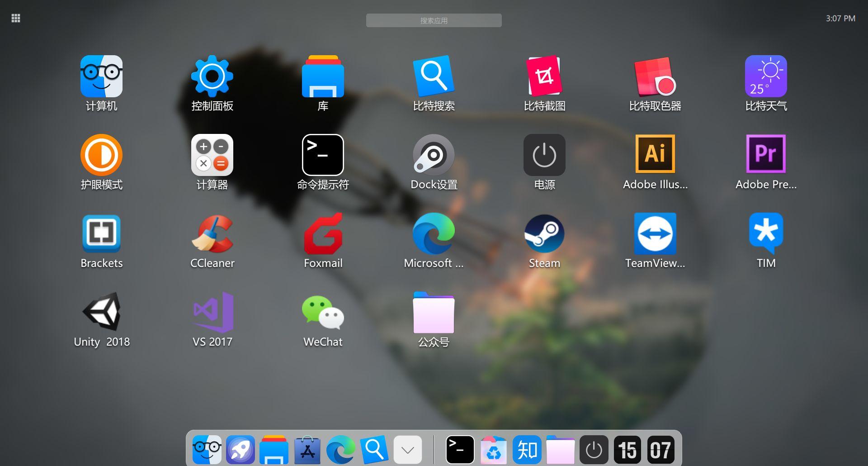Open WeChat from the launcher
The image size is (868, 466).
click(323, 312)
